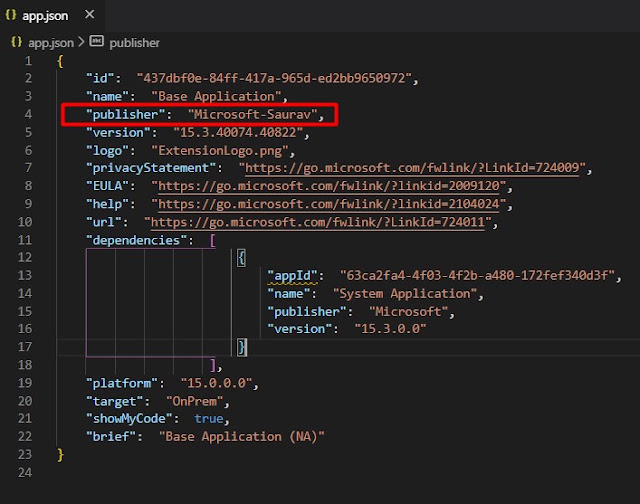The image size is (640, 504).
Task: Click the "Microsoft-Saurav" publisher value
Action: [252, 114]
